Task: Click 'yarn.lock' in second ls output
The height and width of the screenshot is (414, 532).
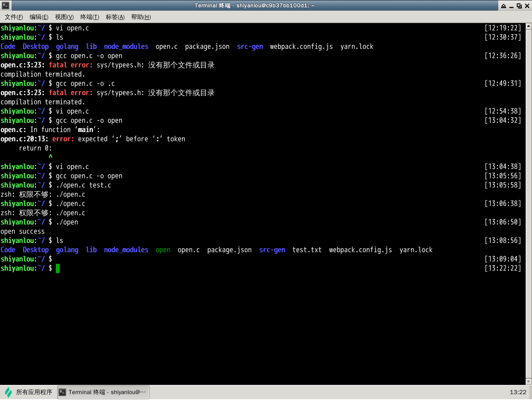Action: click(x=416, y=250)
